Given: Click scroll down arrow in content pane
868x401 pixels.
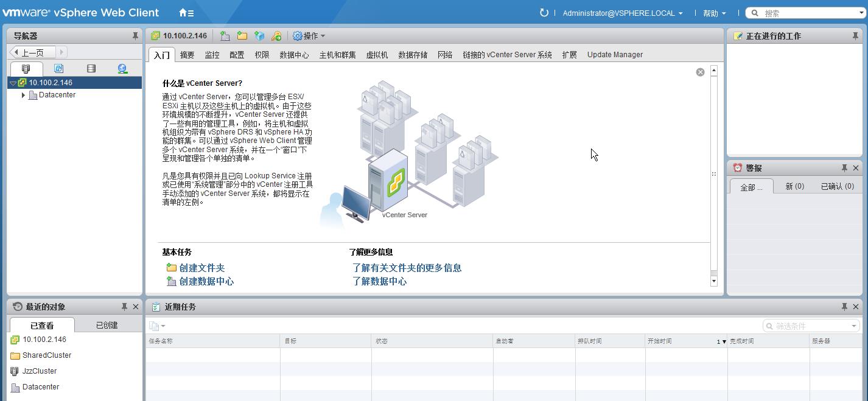Looking at the screenshot, I should tap(714, 281).
